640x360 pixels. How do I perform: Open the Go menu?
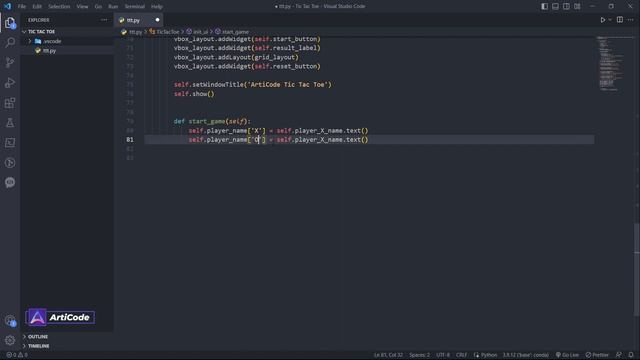pos(98,7)
